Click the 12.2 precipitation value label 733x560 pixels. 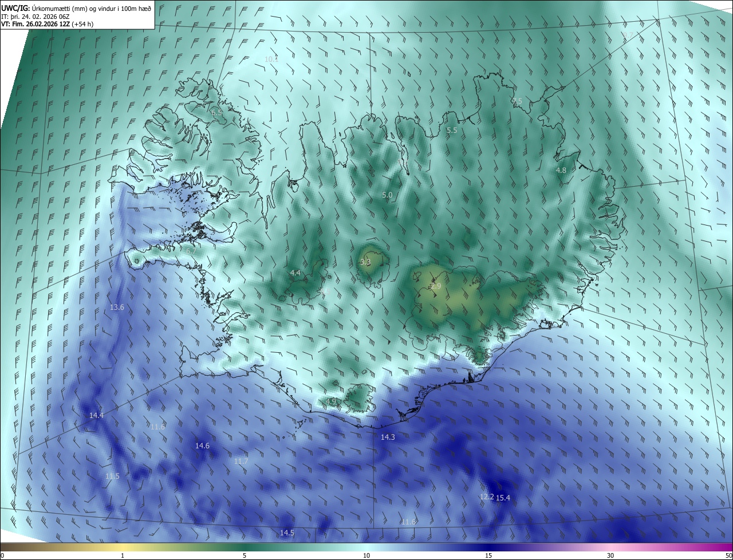point(487,496)
